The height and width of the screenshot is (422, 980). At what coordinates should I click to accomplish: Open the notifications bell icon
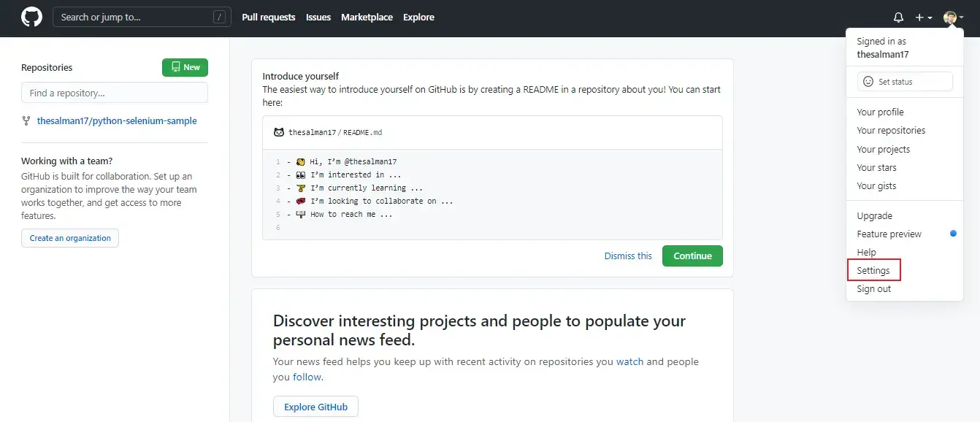coord(898,16)
